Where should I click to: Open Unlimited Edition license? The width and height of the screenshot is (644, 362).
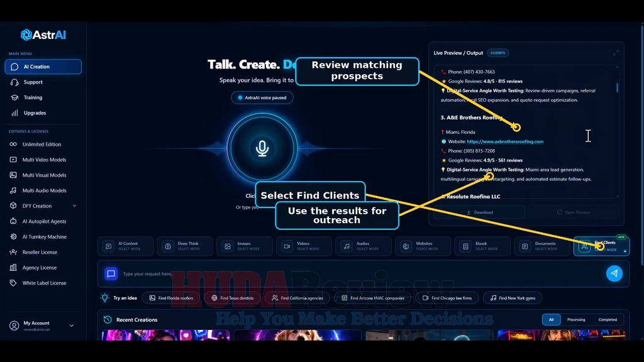42,145
